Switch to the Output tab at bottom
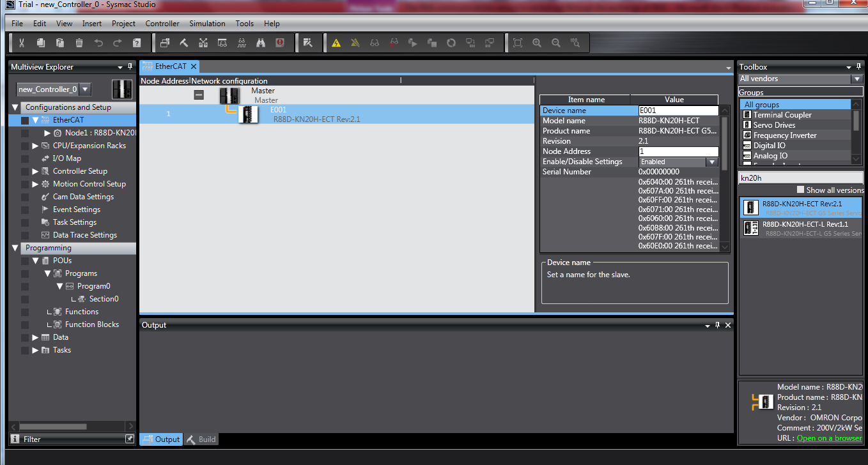 click(x=161, y=439)
